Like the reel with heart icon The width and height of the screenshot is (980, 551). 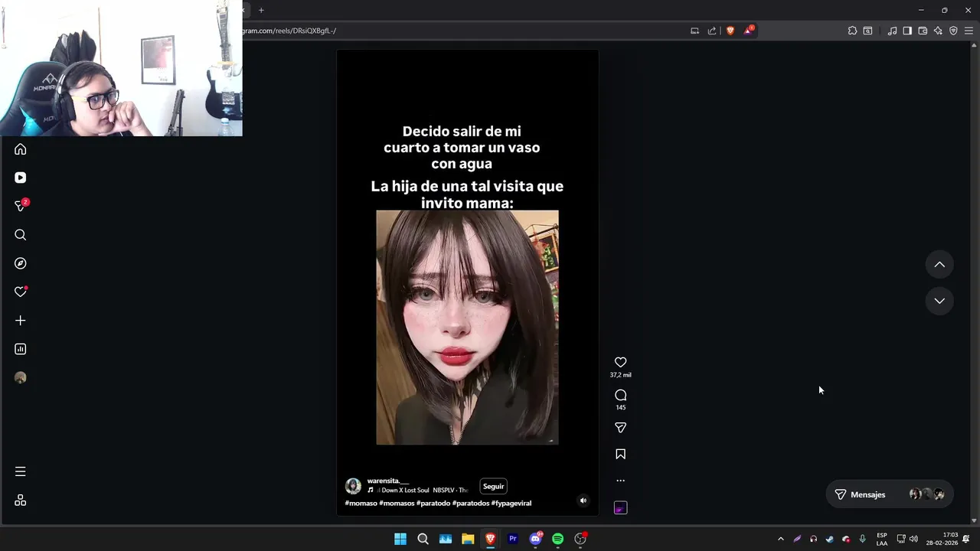(x=621, y=362)
